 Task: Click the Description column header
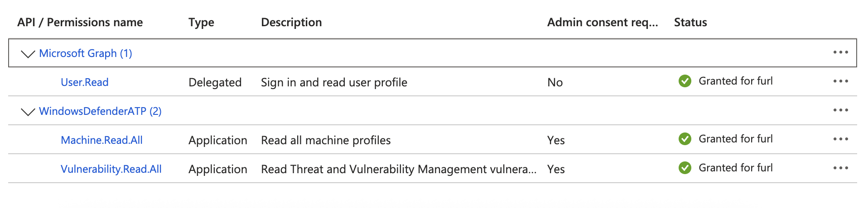pyautogui.click(x=291, y=23)
